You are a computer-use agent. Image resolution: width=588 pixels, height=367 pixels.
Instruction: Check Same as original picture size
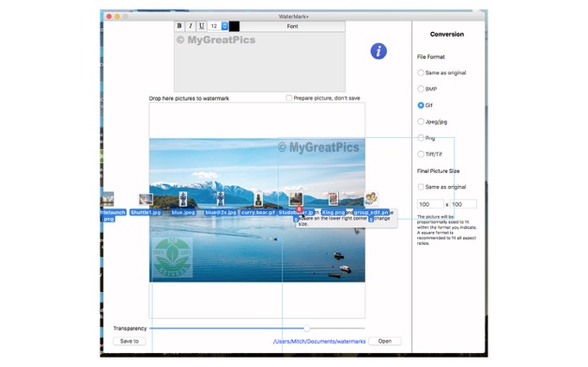(x=421, y=187)
